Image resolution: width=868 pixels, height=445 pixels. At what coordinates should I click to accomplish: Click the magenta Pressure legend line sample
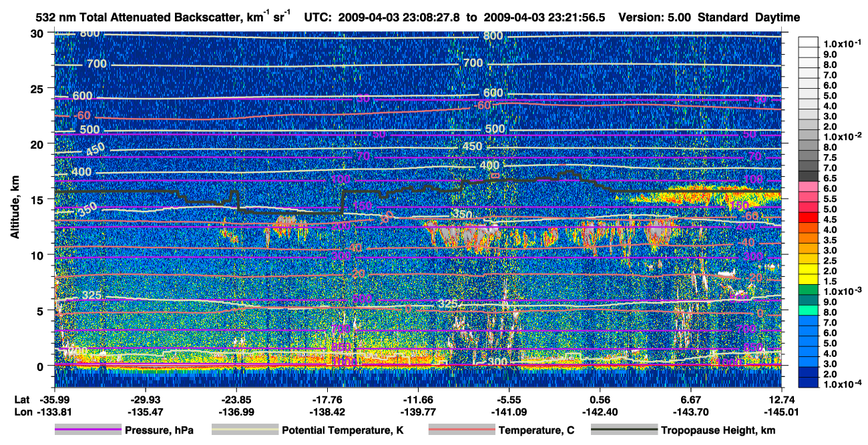[x=87, y=430]
